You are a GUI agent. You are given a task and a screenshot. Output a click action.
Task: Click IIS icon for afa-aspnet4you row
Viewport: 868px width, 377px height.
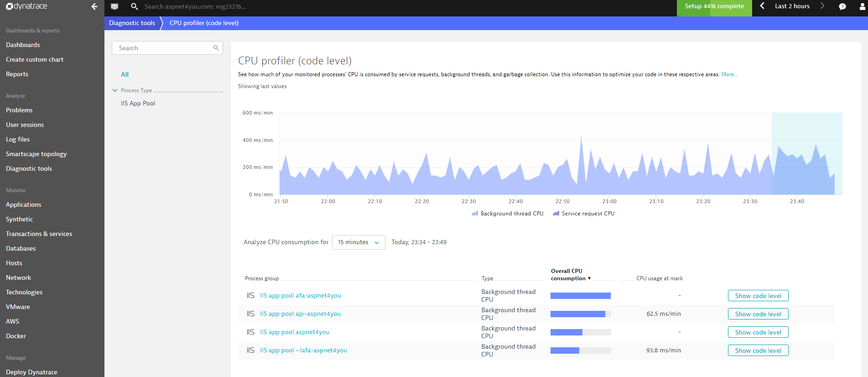coord(250,295)
